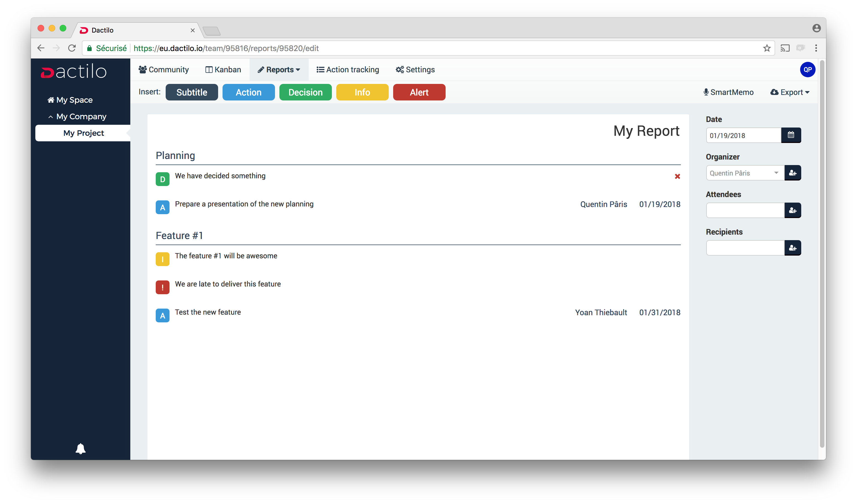The height and width of the screenshot is (504, 857).
Task: Click add-person icon next to Organizer
Action: coord(792,173)
